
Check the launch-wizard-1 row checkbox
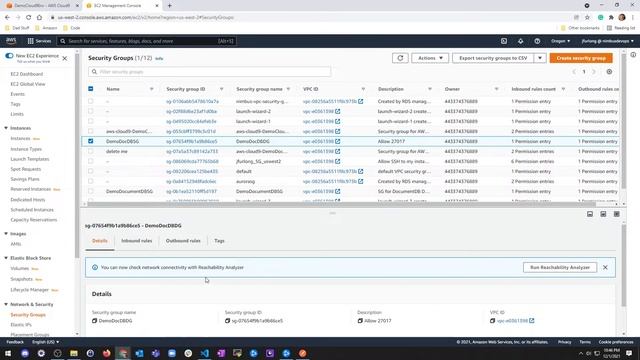[91, 121]
